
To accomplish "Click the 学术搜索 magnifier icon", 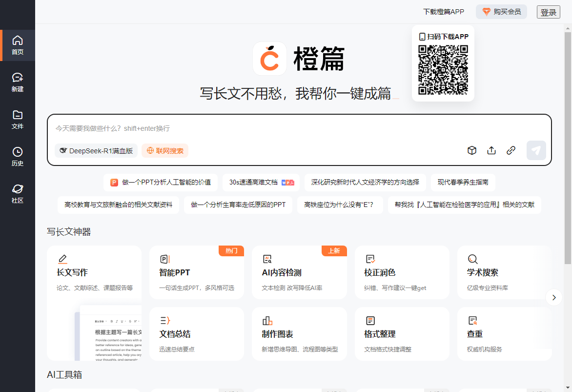I will click(x=473, y=259).
